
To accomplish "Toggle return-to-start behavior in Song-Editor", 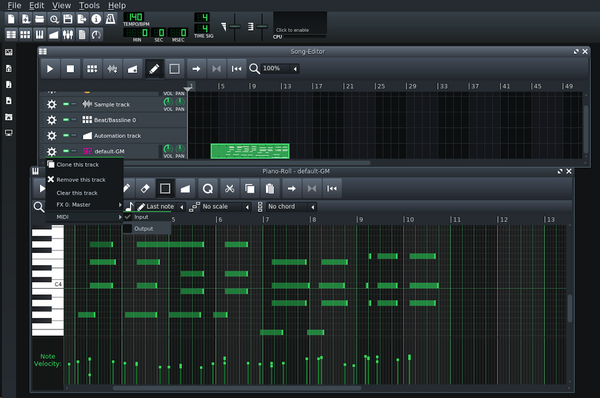I will click(236, 69).
